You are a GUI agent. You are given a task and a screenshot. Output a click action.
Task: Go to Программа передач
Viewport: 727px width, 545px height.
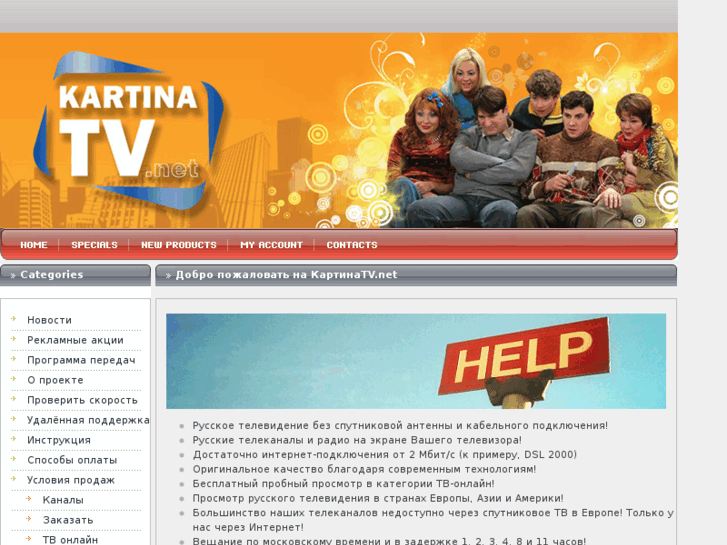[81, 360]
